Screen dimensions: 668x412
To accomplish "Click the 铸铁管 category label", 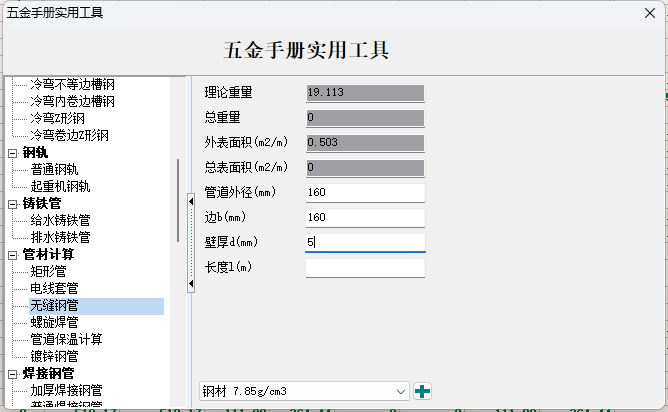I will [x=42, y=203].
